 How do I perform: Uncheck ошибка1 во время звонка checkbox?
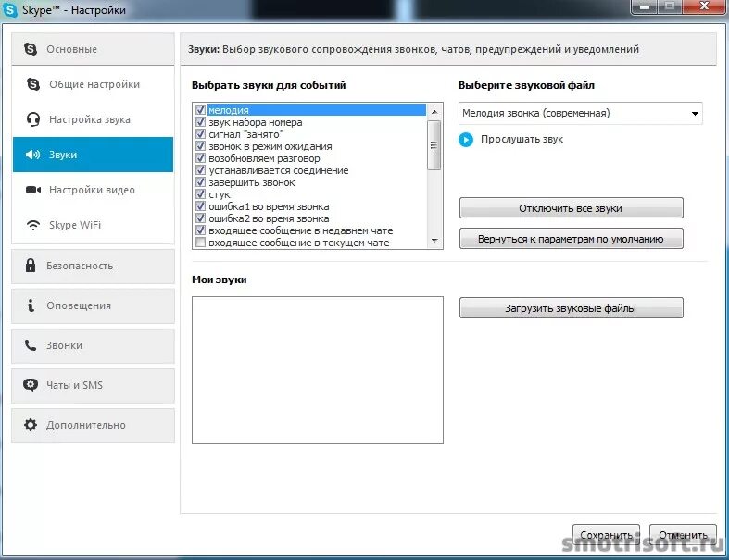200,206
